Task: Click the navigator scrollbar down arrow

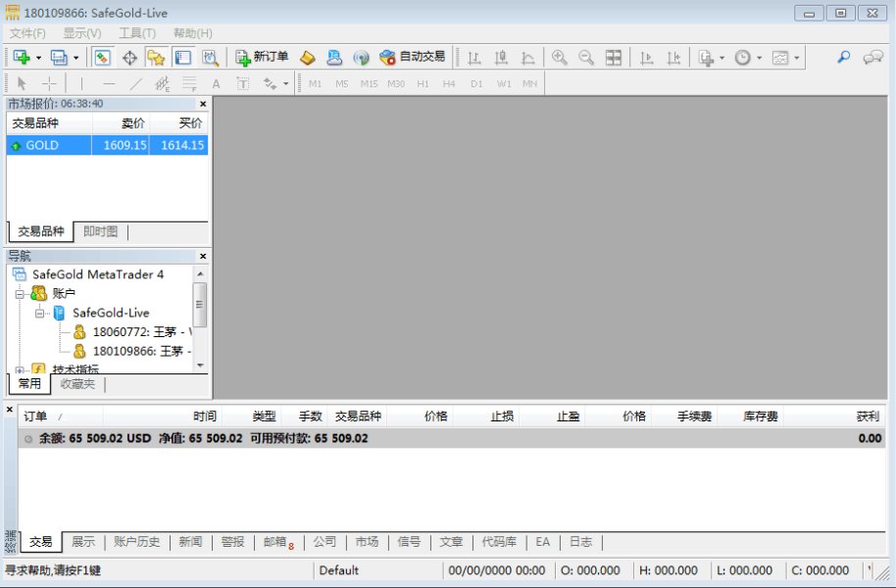Action: tap(200, 366)
